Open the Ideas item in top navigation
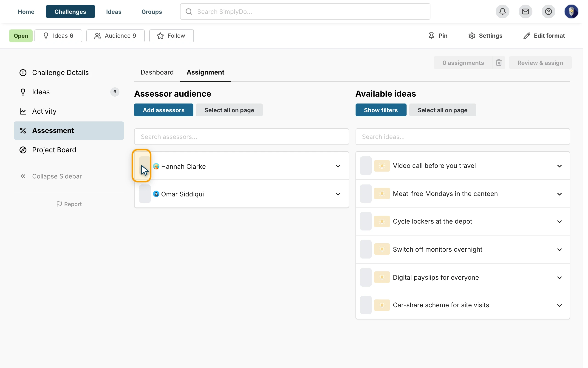588x368 pixels. coord(114,11)
